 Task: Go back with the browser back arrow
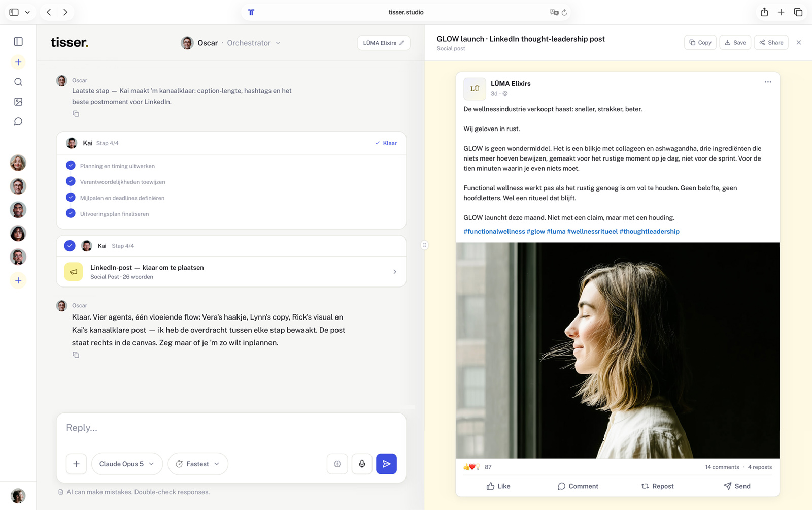coord(49,12)
